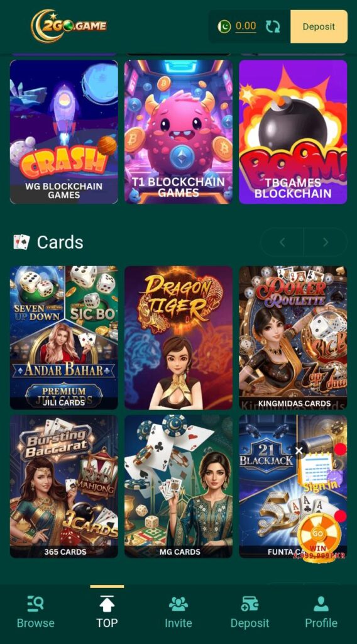The height and width of the screenshot is (644, 357).
Task: Open the MG Cards tile
Action: tap(178, 486)
